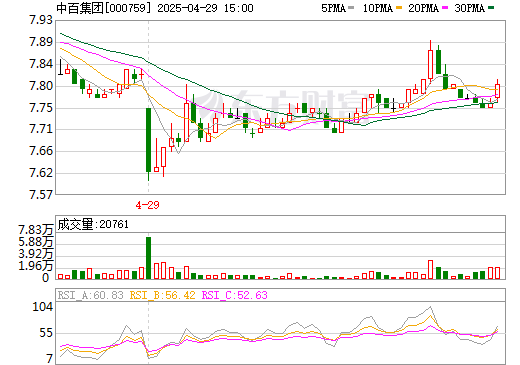Click the 成交量:20761 volume label
The width and height of the screenshot is (520, 365).
click(93, 224)
